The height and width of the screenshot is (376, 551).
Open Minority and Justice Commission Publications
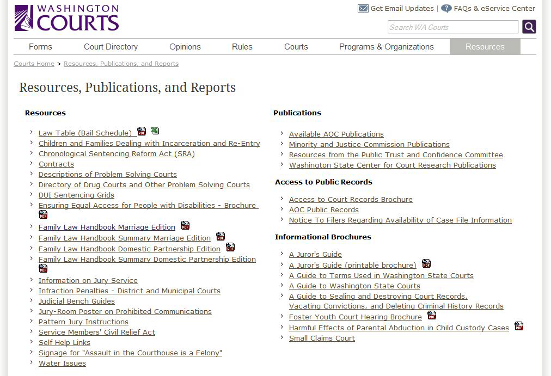(369, 144)
